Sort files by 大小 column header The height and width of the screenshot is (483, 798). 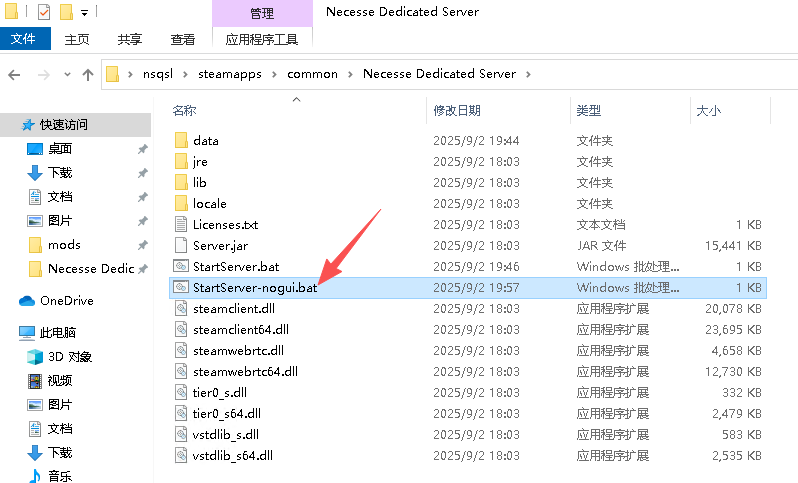[x=708, y=110]
